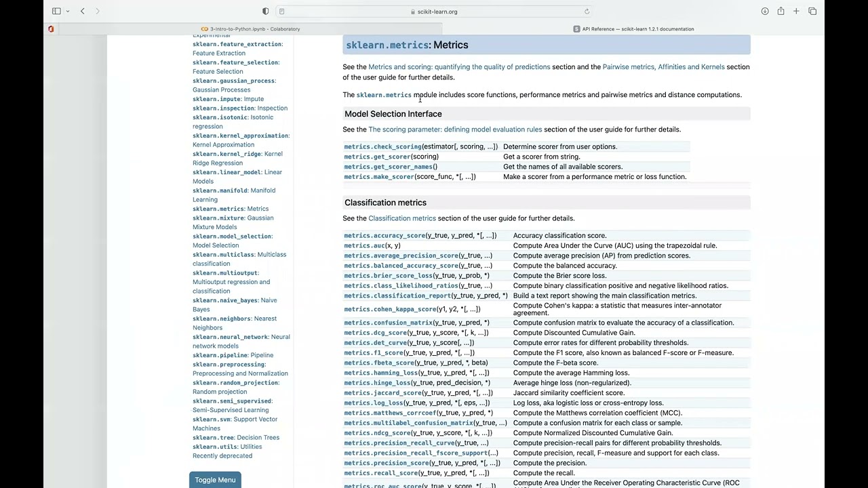The image size is (868, 488).
Task: Open the downloads icon
Action: [765, 11]
